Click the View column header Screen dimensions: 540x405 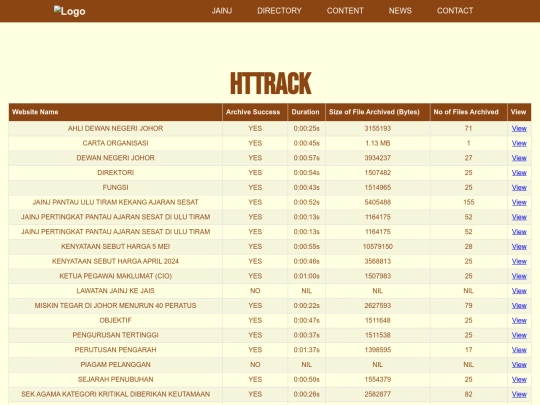point(519,112)
